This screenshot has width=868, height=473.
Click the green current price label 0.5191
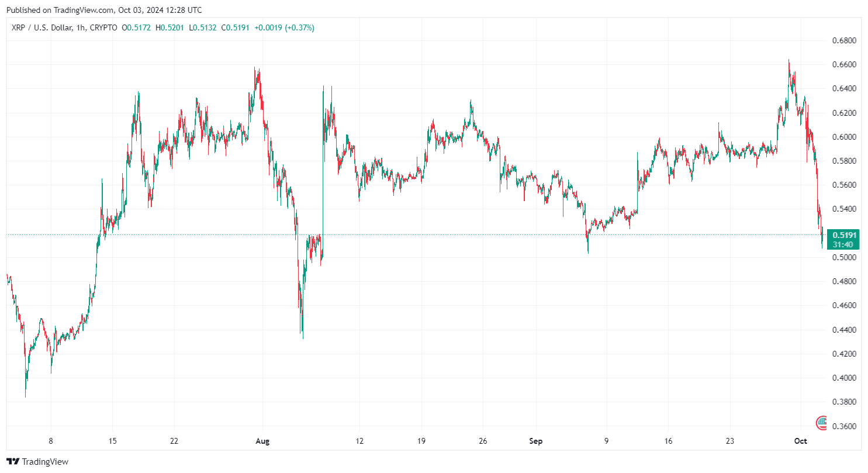pos(845,234)
